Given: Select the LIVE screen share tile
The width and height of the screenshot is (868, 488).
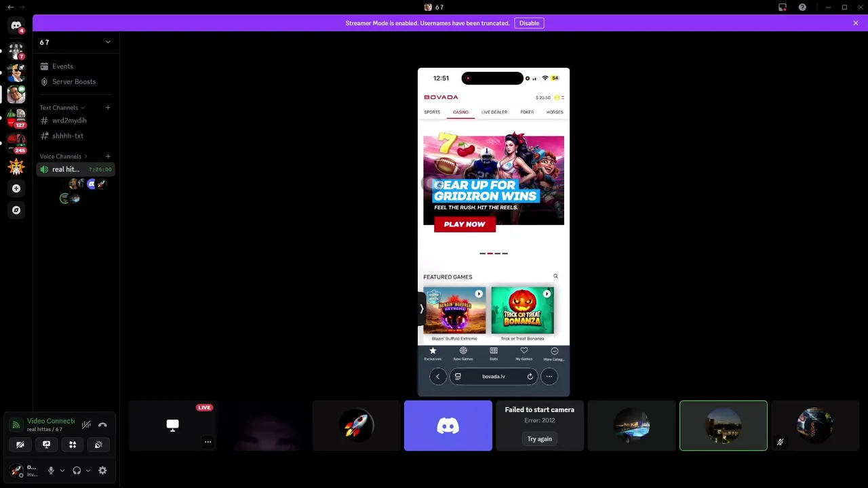Looking at the screenshot, I should (173, 426).
